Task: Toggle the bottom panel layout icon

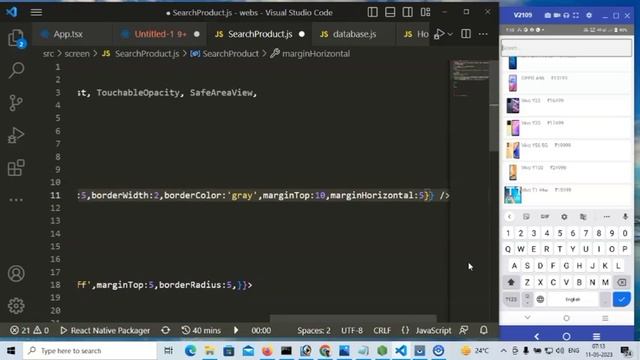Action: [390, 12]
